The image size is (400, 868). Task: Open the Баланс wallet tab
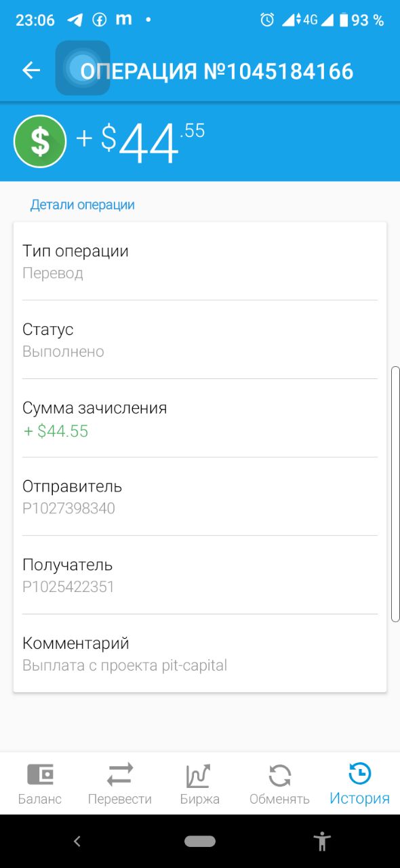[40, 784]
